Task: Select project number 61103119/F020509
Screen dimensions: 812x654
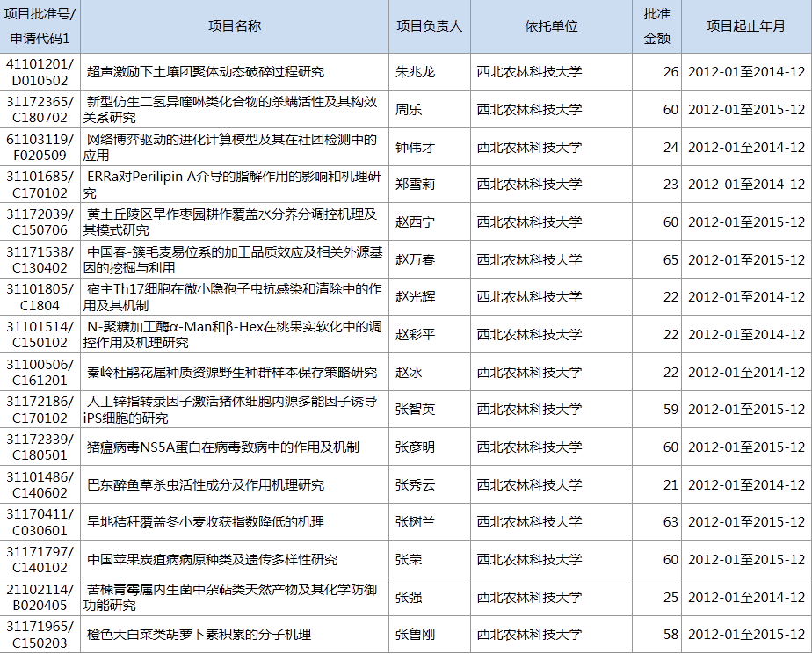Action: point(40,147)
